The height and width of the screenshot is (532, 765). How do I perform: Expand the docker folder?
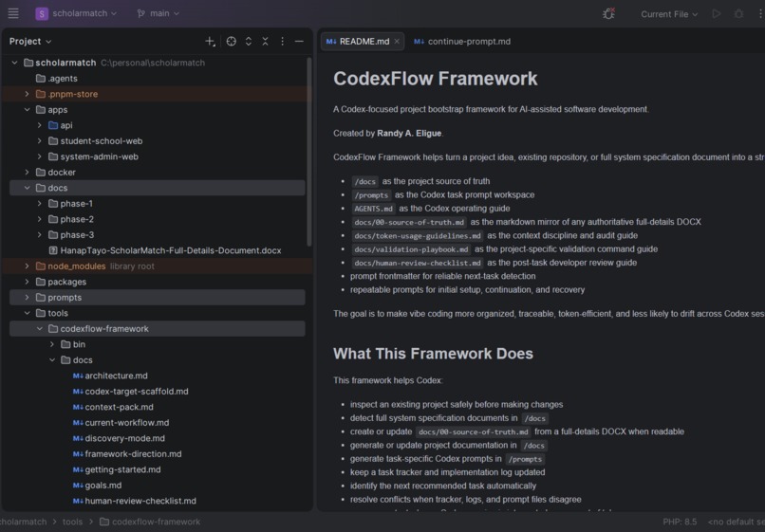tap(27, 172)
